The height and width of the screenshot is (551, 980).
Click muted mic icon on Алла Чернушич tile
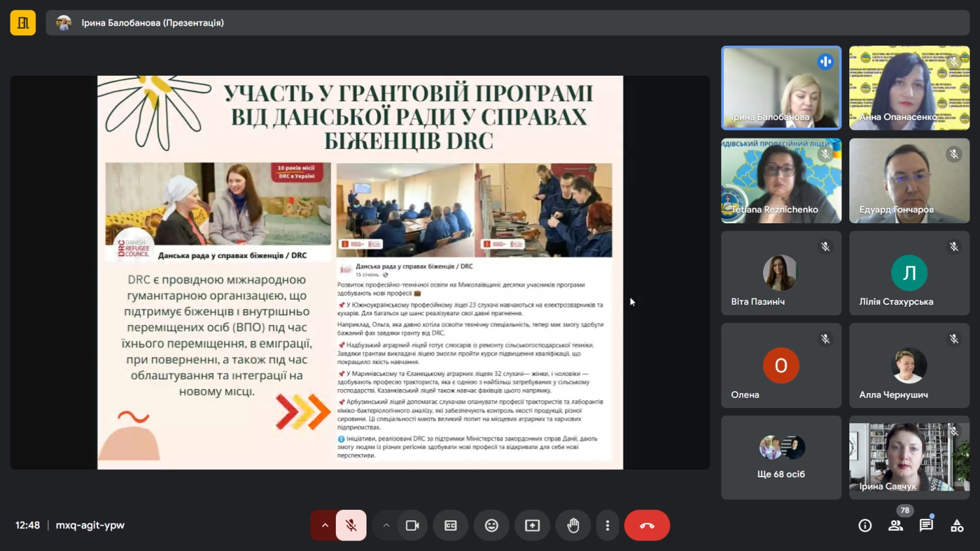[x=954, y=339]
